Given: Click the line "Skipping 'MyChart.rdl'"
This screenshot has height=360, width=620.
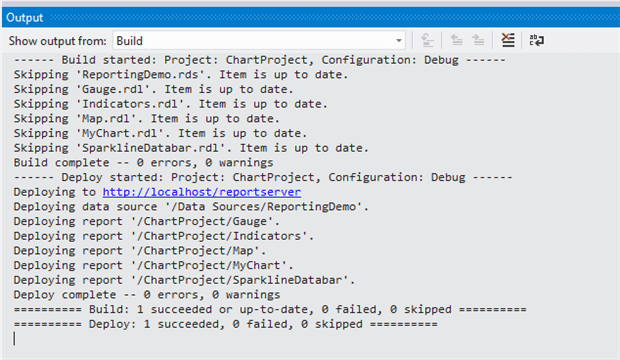Looking at the screenshot, I should point(160,133).
